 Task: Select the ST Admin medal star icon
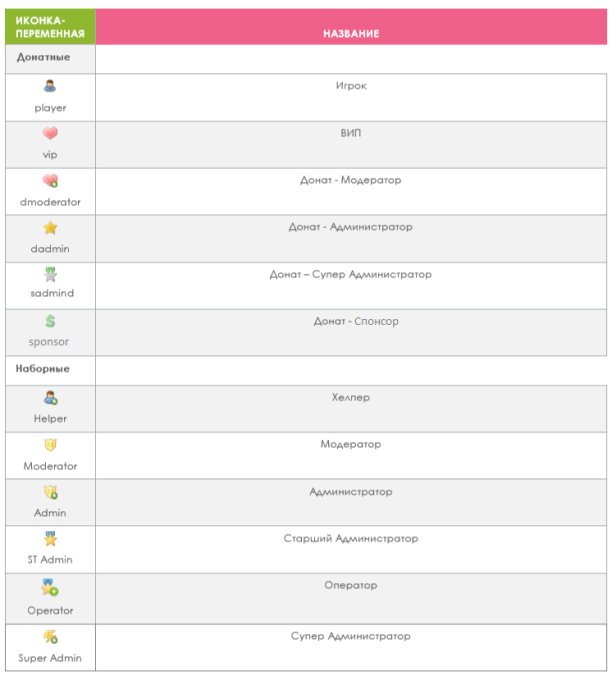pyautogui.click(x=50, y=539)
